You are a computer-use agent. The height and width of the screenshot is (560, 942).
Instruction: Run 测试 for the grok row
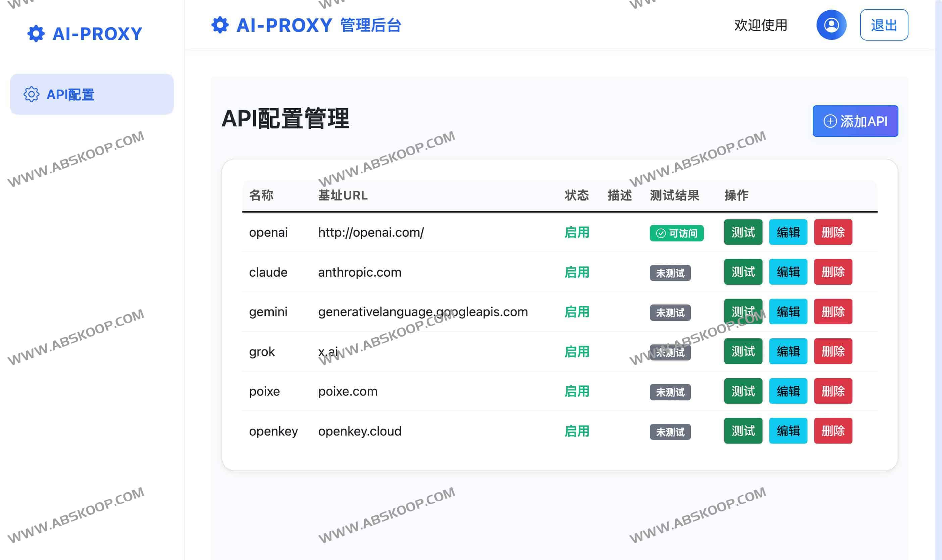click(743, 351)
